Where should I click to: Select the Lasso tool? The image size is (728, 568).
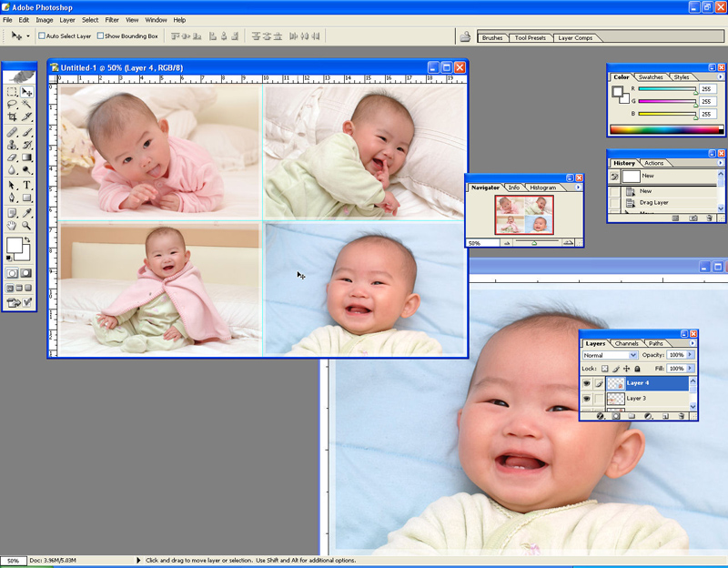[x=13, y=105]
